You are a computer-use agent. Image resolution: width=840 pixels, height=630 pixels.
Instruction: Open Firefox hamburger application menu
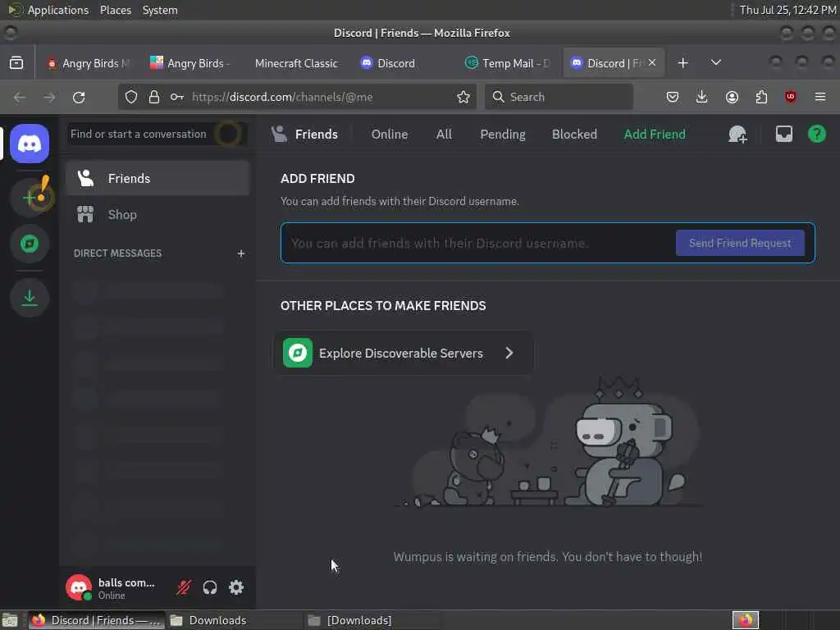pos(819,97)
